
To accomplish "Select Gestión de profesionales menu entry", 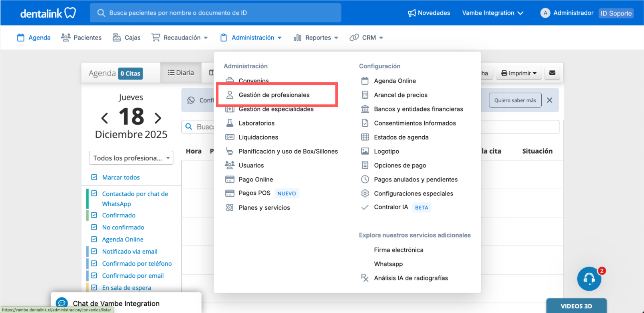I will click(x=274, y=95).
